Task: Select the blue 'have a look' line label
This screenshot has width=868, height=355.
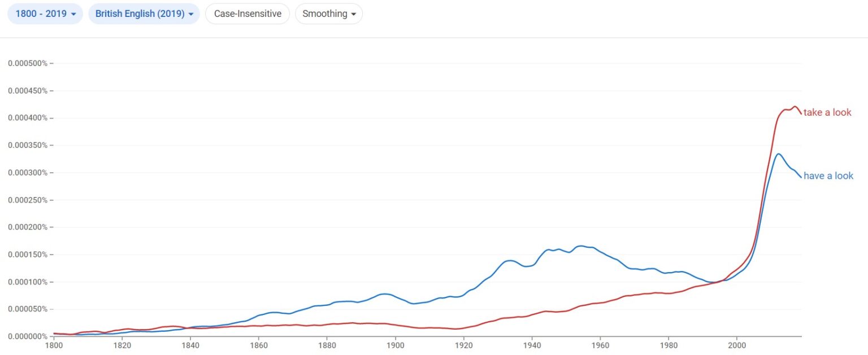Action: click(828, 176)
